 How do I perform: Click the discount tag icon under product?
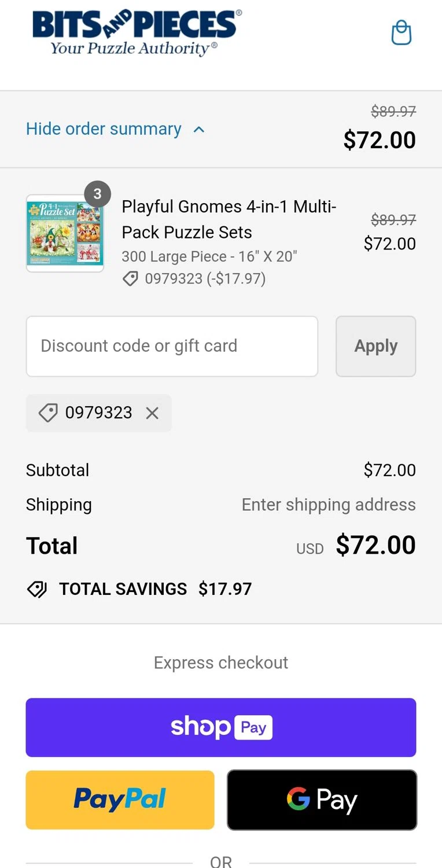pyautogui.click(x=131, y=279)
